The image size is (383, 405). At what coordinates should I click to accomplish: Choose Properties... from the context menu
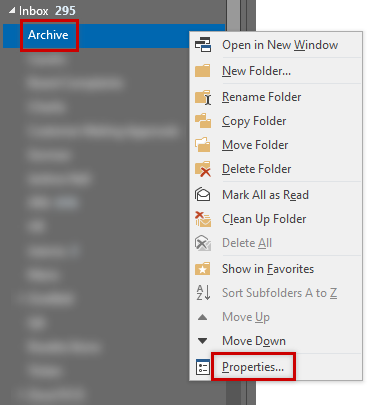[253, 367]
